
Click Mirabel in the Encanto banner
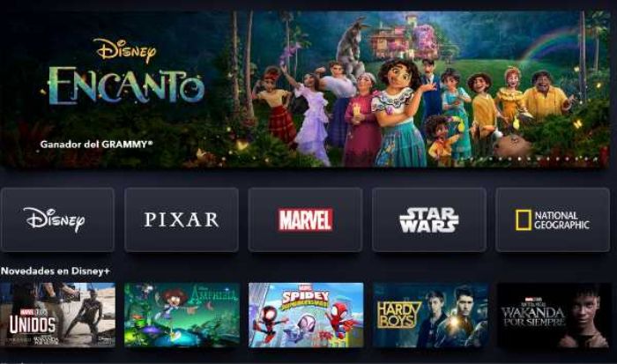398,114
